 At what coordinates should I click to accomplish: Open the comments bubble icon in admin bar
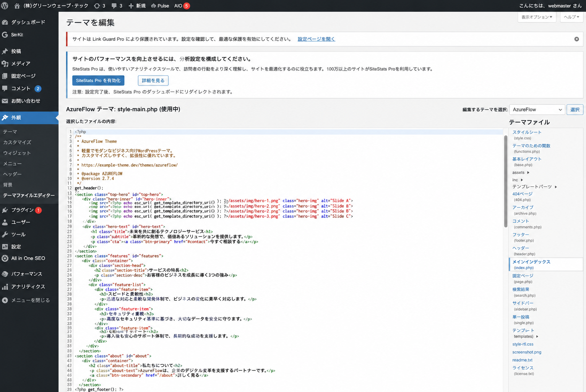[x=114, y=6]
